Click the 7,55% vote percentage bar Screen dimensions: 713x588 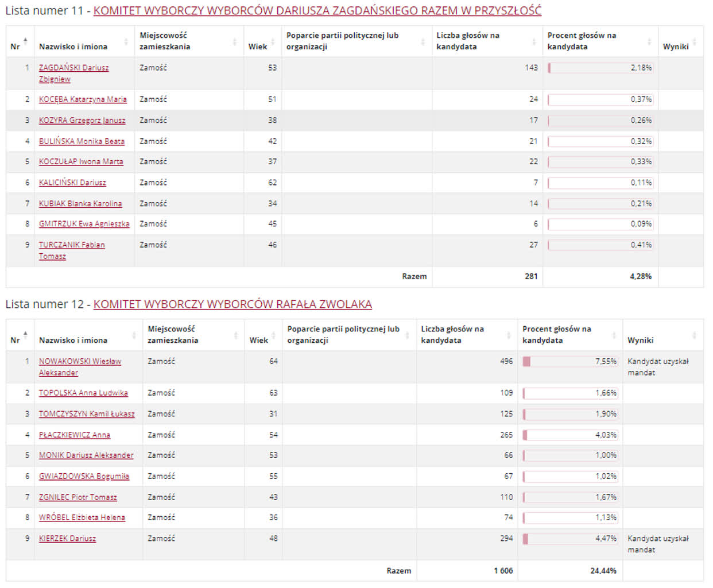pyautogui.click(x=569, y=362)
